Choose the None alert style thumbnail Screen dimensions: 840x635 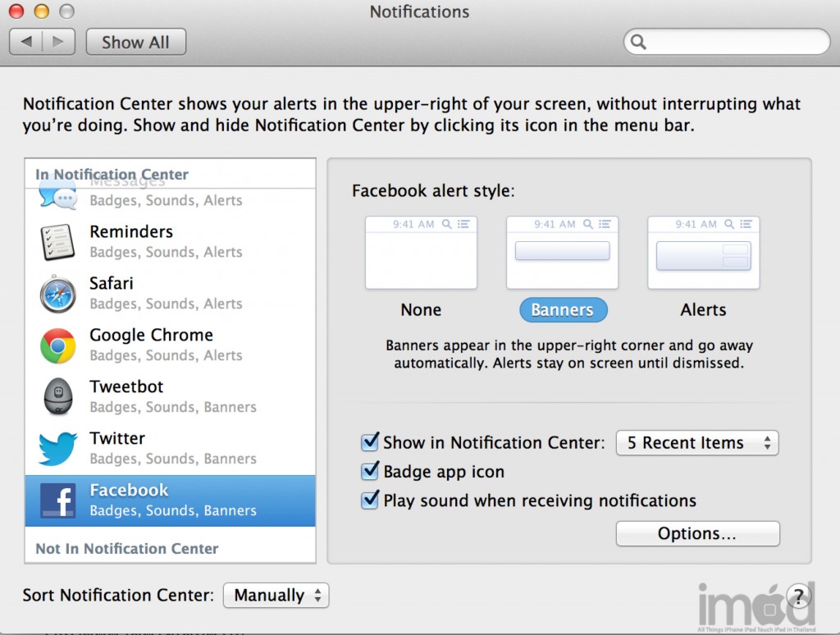coord(421,253)
